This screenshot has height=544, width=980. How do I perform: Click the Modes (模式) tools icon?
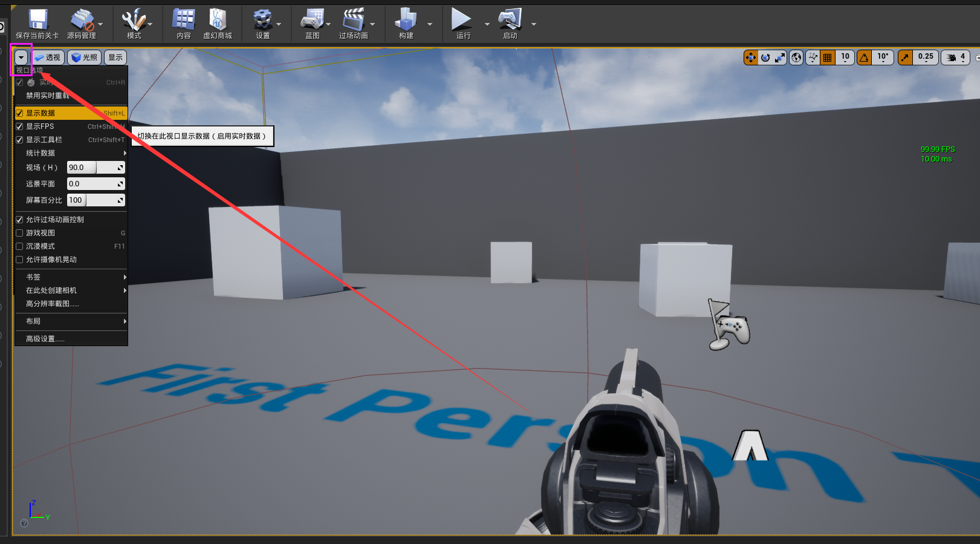coord(134,20)
